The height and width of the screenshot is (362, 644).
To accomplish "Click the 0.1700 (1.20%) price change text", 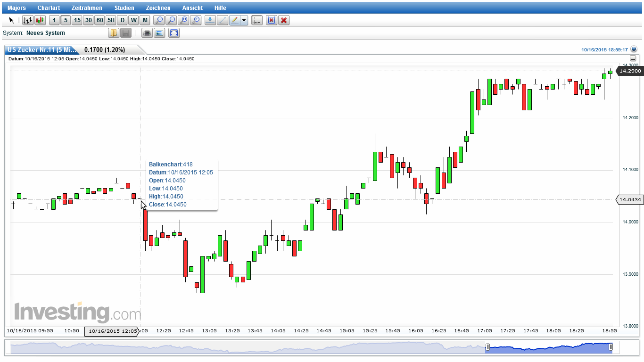I will click(105, 49).
